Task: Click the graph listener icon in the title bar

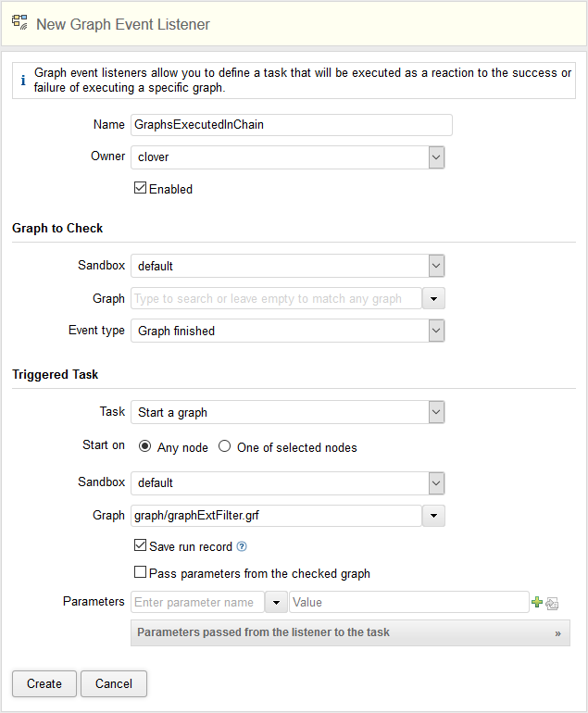Action: point(19,23)
